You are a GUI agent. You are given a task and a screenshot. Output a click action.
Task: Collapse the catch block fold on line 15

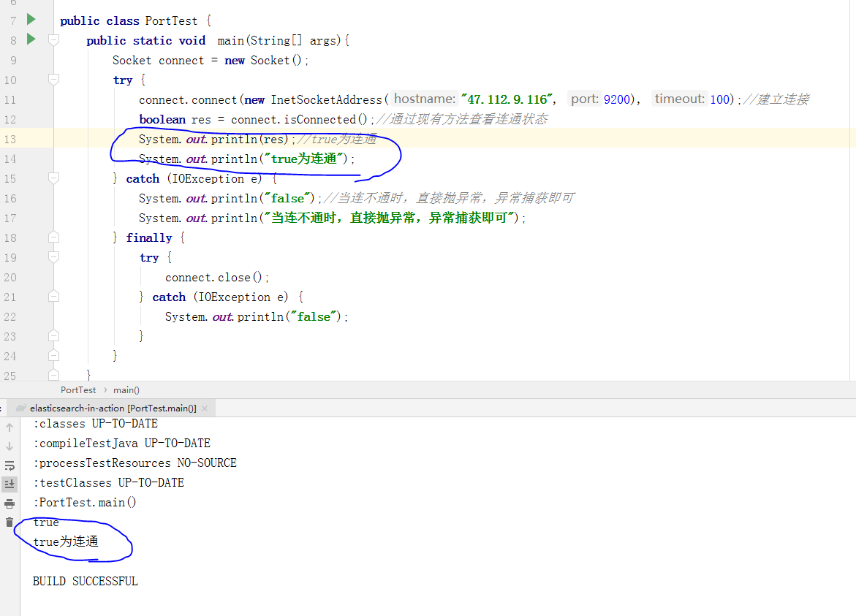point(53,178)
